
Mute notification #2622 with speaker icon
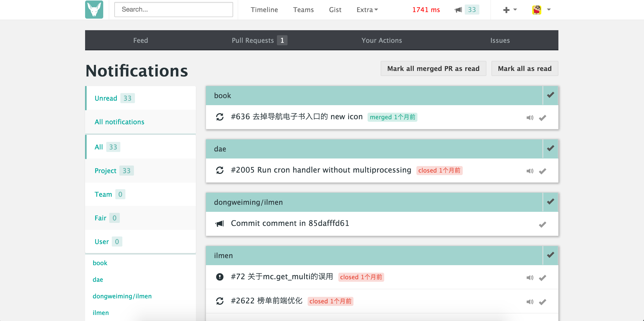point(530,302)
